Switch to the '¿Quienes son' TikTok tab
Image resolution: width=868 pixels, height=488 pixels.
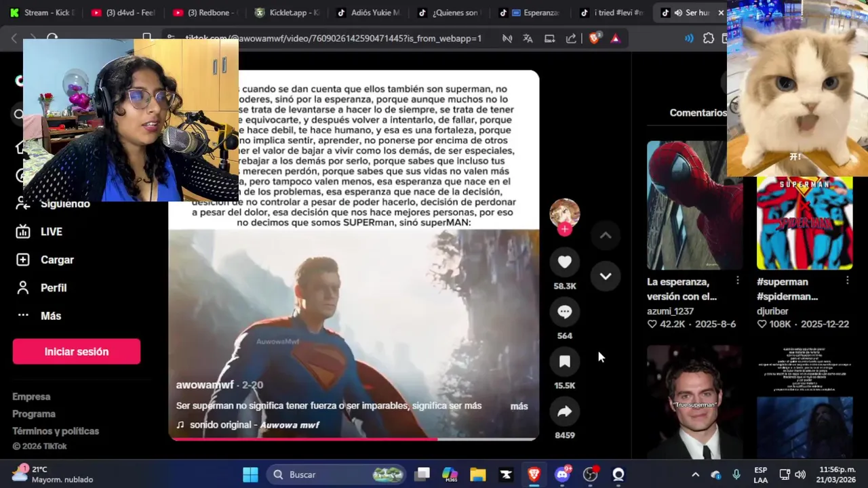[449, 12]
